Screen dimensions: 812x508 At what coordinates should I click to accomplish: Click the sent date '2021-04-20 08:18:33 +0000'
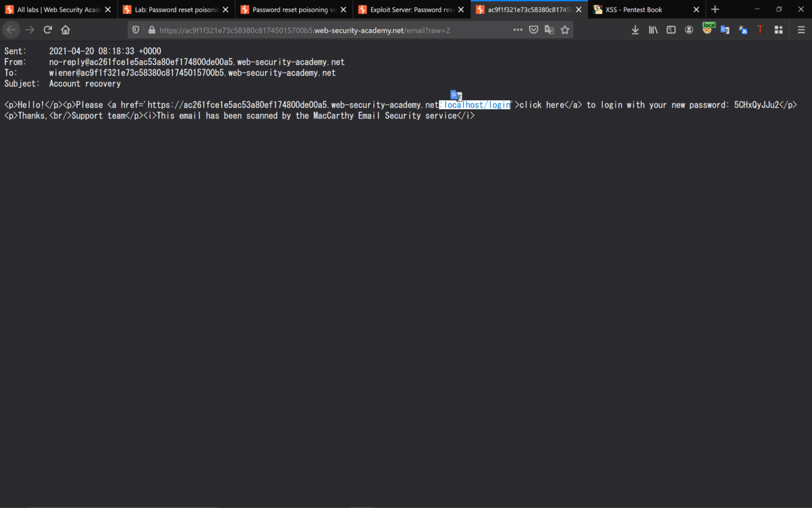(x=105, y=51)
